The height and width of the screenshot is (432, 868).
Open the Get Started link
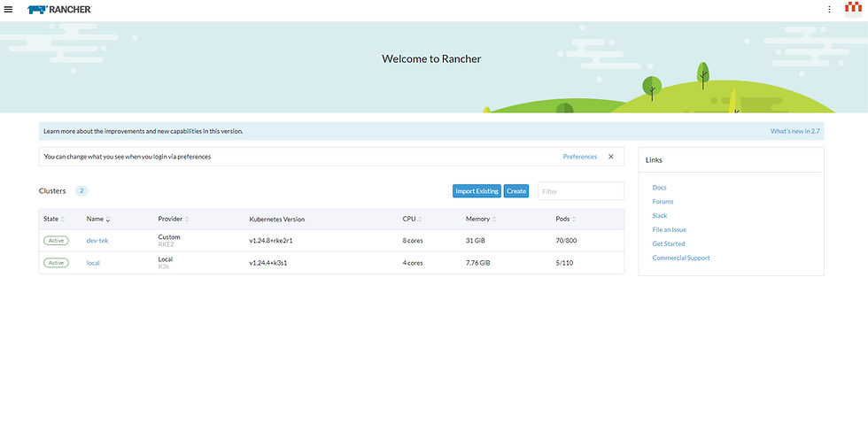click(x=668, y=243)
